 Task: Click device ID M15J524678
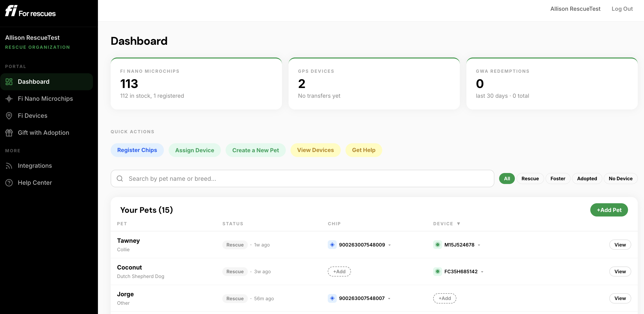(459, 245)
